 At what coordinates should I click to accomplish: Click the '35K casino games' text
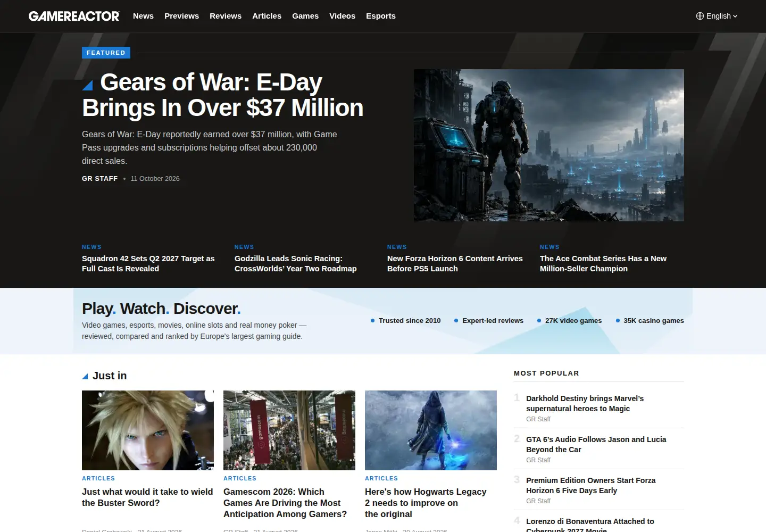click(654, 321)
